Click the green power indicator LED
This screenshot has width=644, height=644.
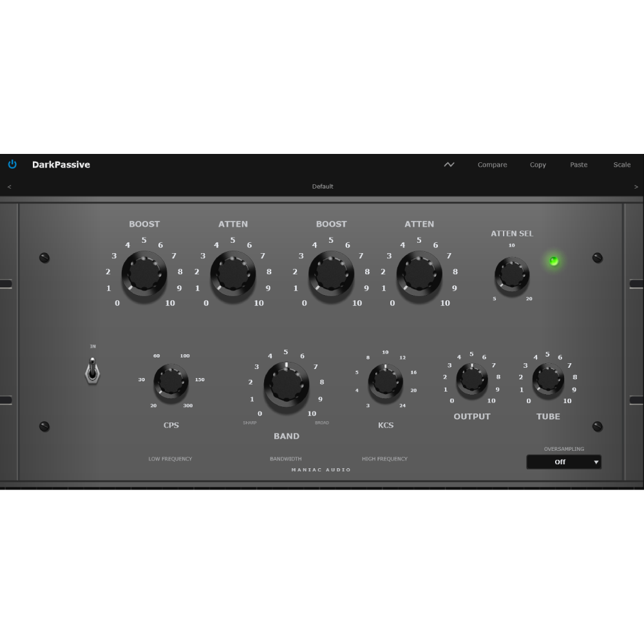click(x=554, y=261)
